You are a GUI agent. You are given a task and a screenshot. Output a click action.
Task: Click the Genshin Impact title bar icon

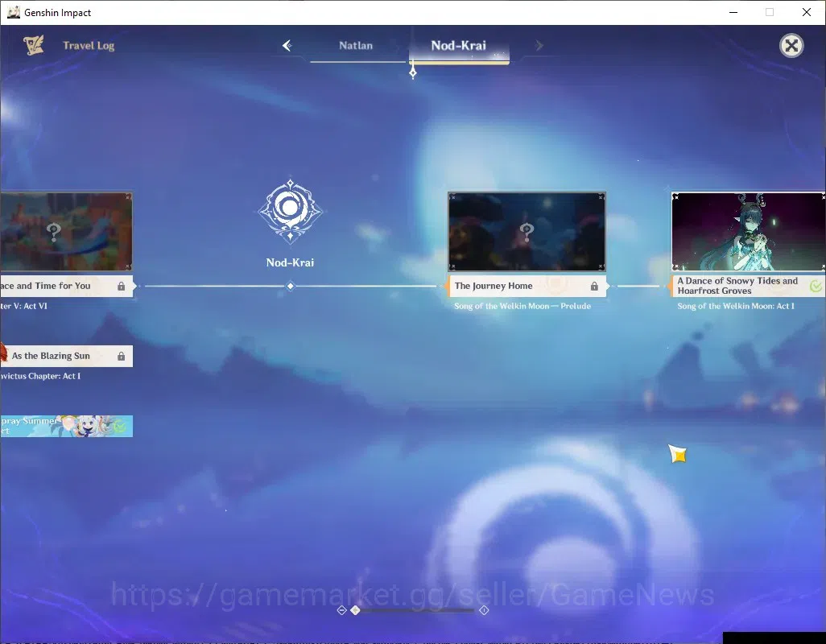13,12
